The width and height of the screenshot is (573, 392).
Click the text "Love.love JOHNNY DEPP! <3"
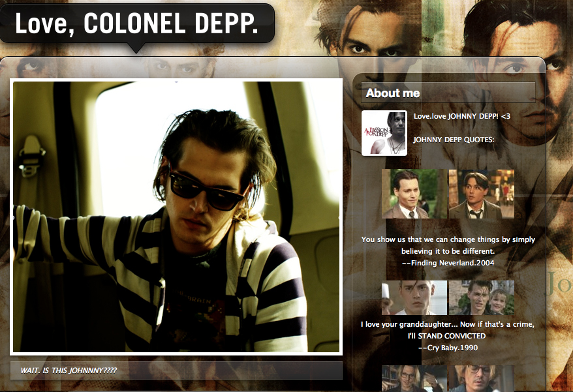tap(462, 116)
